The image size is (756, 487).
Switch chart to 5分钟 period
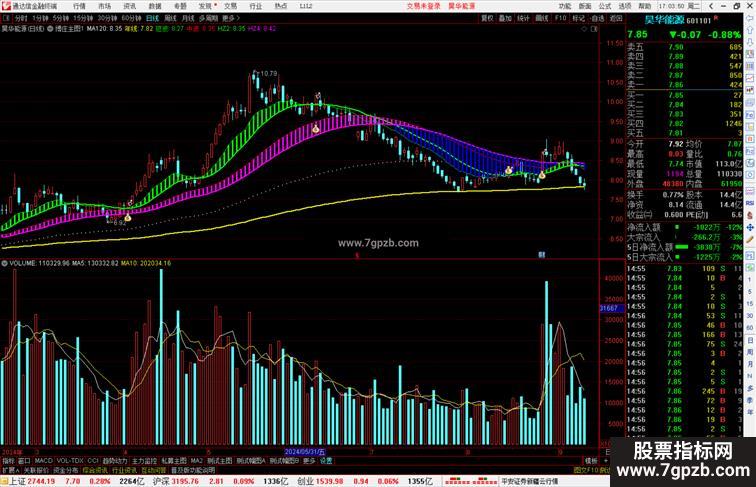coord(61,18)
